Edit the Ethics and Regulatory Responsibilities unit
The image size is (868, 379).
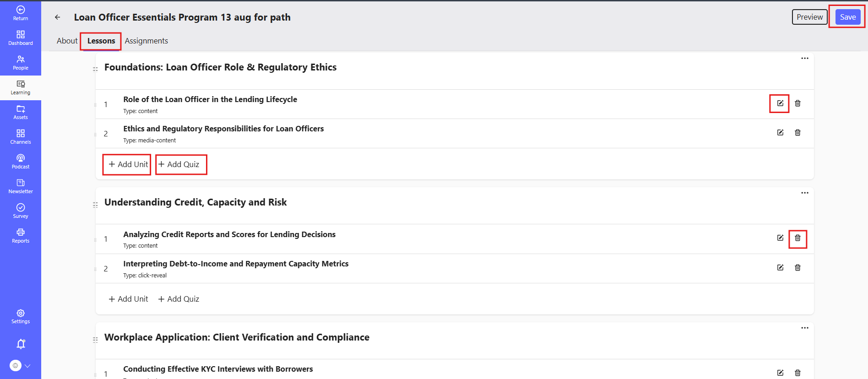tap(780, 133)
